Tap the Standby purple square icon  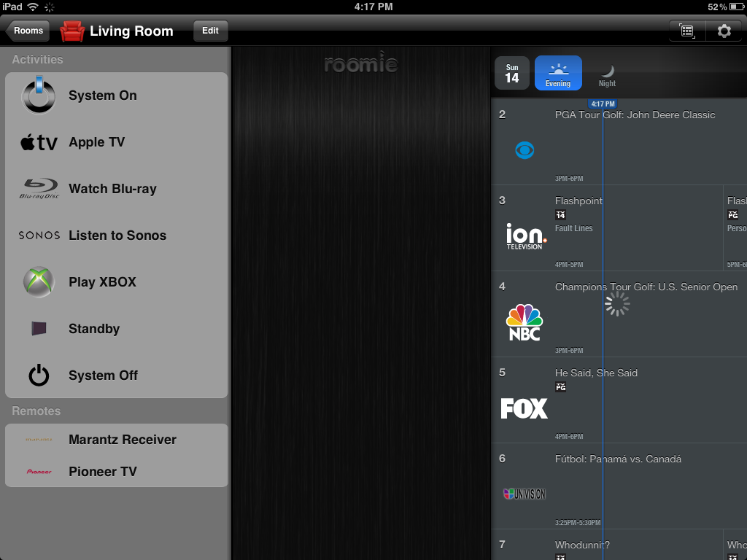pos(39,328)
